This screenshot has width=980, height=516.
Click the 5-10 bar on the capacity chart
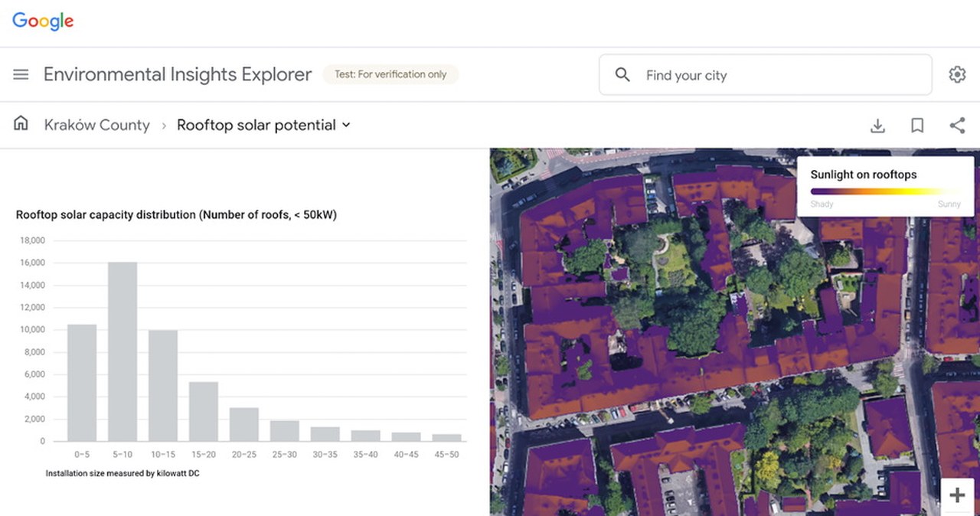click(x=122, y=352)
